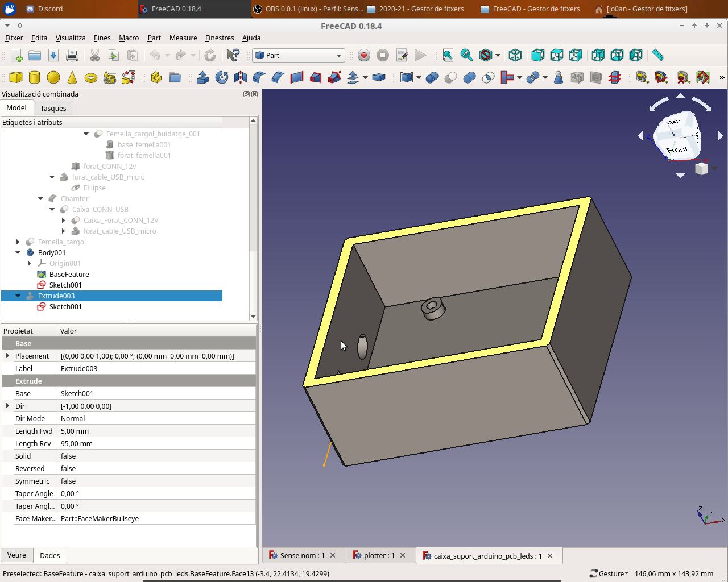Open the measure distance ruler tool

(x=657, y=55)
